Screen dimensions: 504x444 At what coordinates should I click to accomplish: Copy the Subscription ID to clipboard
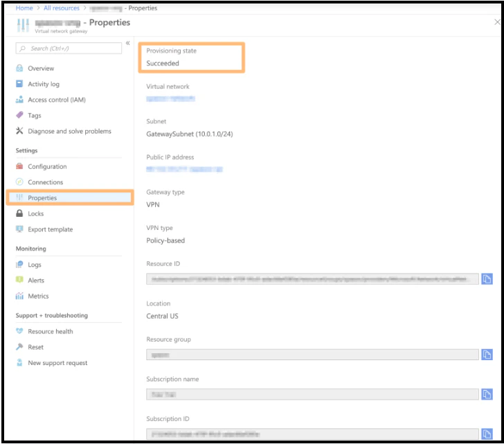coord(487,434)
